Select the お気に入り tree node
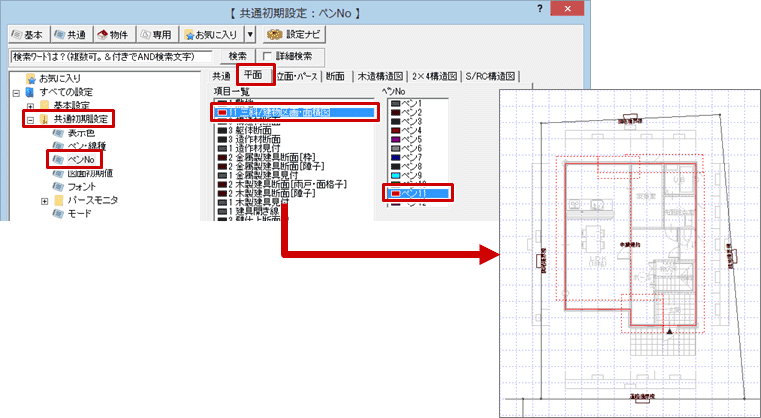This screenshot has height=418, width=761. coord(59,77)
